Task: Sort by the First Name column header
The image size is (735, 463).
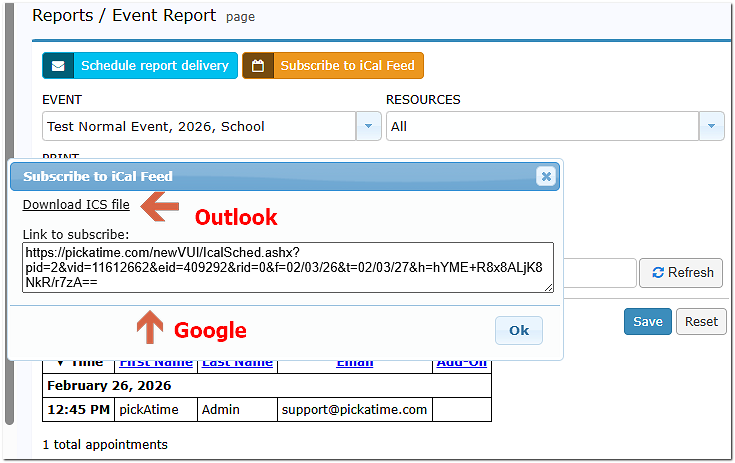Action: 157,364
